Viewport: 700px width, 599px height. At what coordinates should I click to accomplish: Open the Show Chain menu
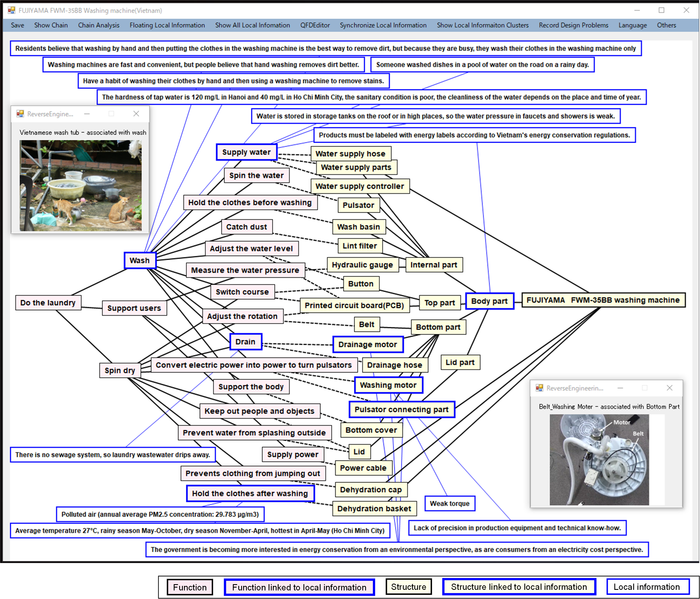(x=51, y=25)
